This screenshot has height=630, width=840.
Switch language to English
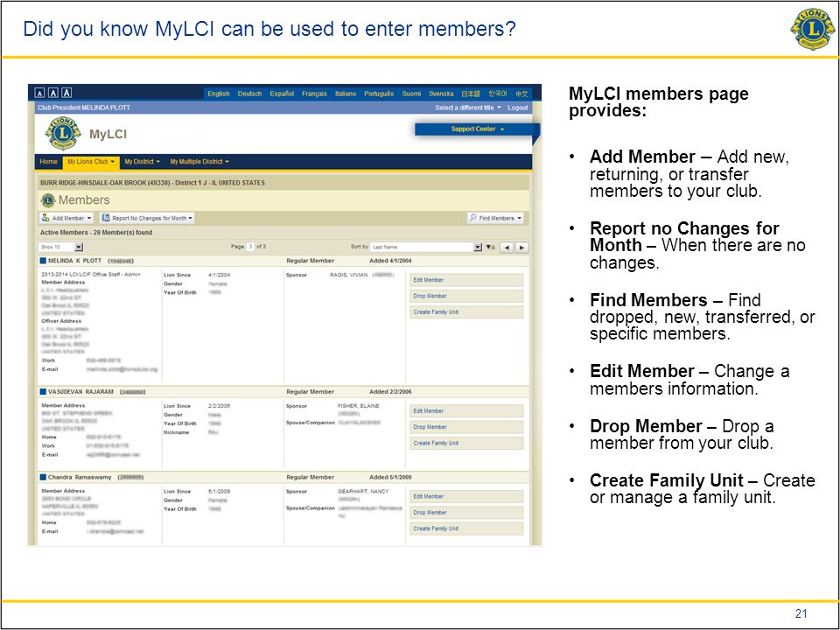coord(219,94)
